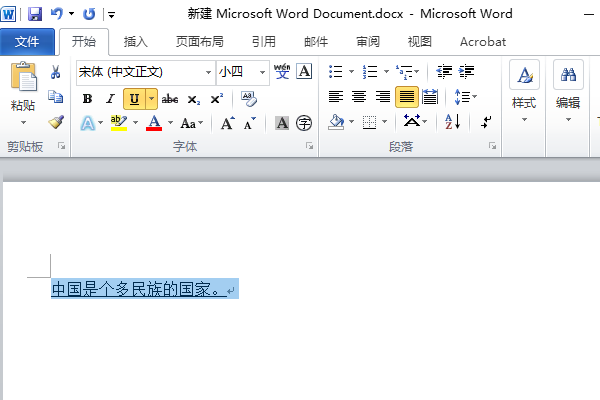Screen dimensions: 600x400
Task: Switch to the Acrobat tab
Action: click(x=483, y=41)
